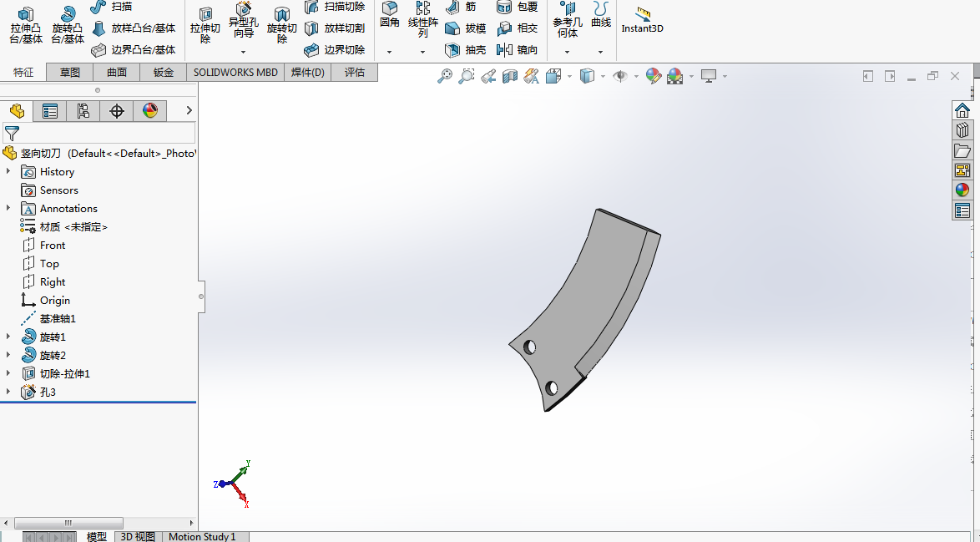Choose Lofted Boss/Base (放样凸台/基体)
This screenshot has height=542, width=980.
(134, 28)
